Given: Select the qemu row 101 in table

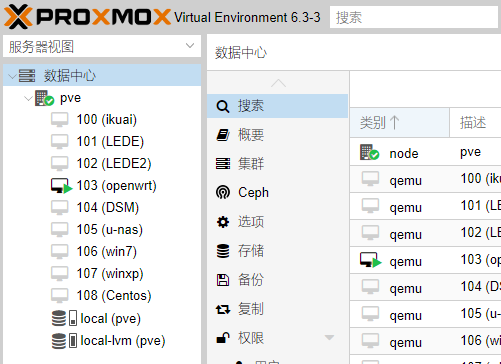Looking at the screenshot, I should point(425,206).
